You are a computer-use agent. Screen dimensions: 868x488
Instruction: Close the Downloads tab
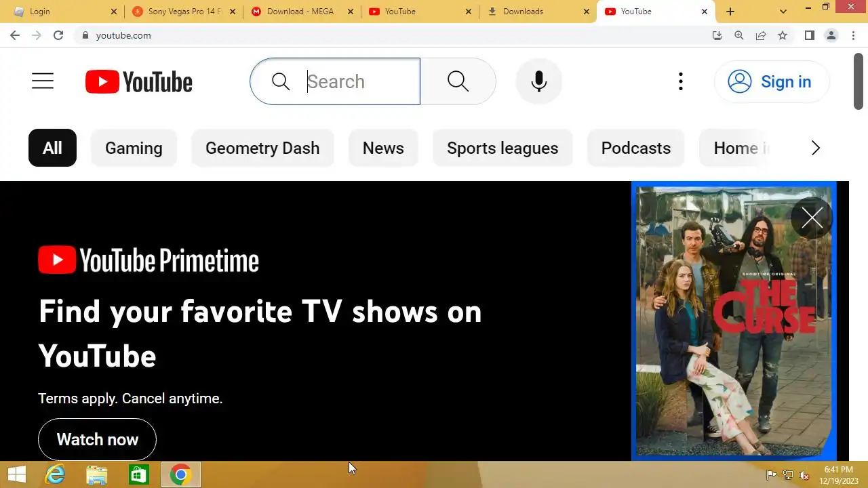(587, 12)
